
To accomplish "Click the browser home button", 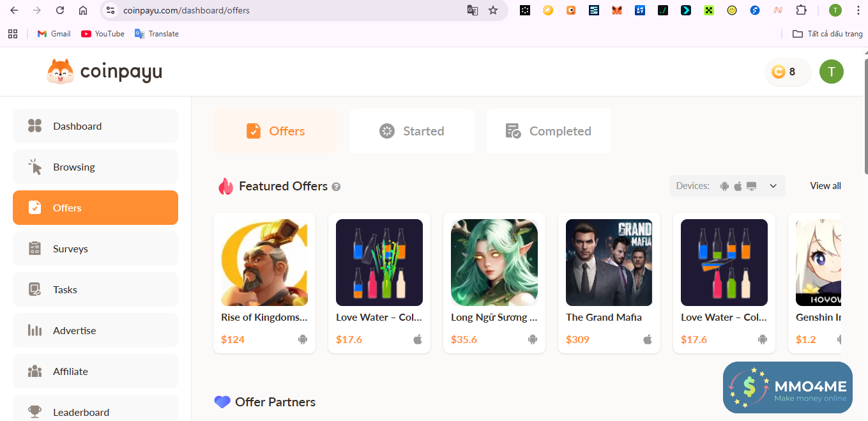I will 83,10.
